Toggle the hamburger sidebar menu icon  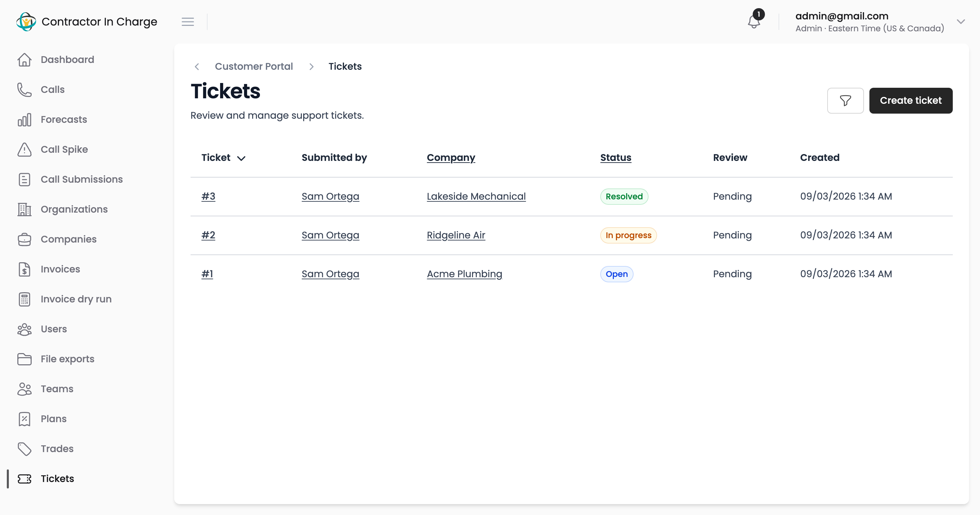tap(187, 22)
